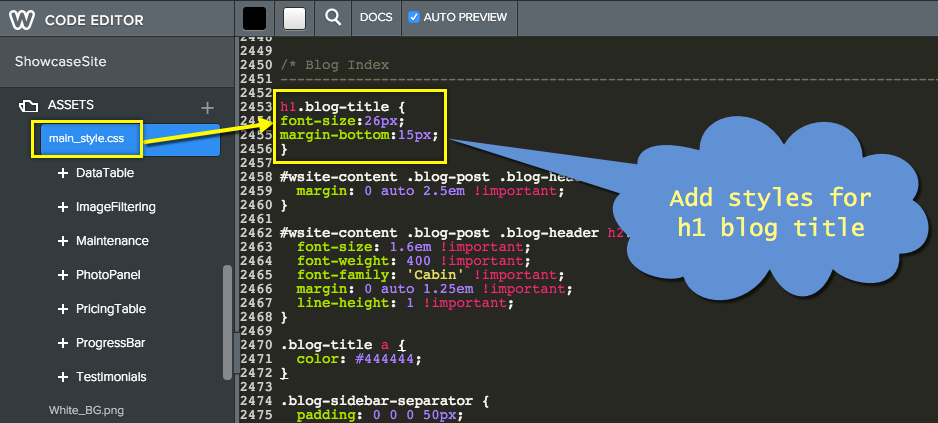Screen dimensions: 938x423
Task: Switch to the black editor theme swatch
Action: coord(255,17)
